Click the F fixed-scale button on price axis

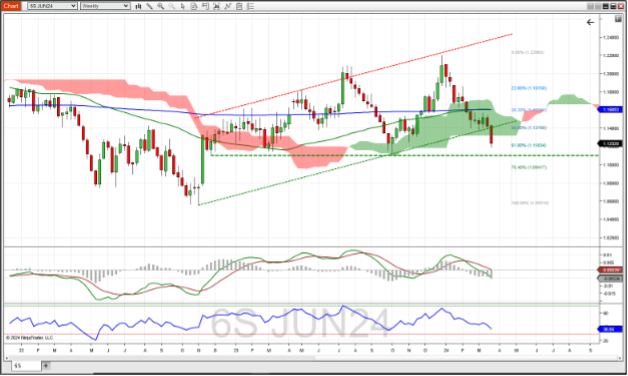(x=618, y=19)
